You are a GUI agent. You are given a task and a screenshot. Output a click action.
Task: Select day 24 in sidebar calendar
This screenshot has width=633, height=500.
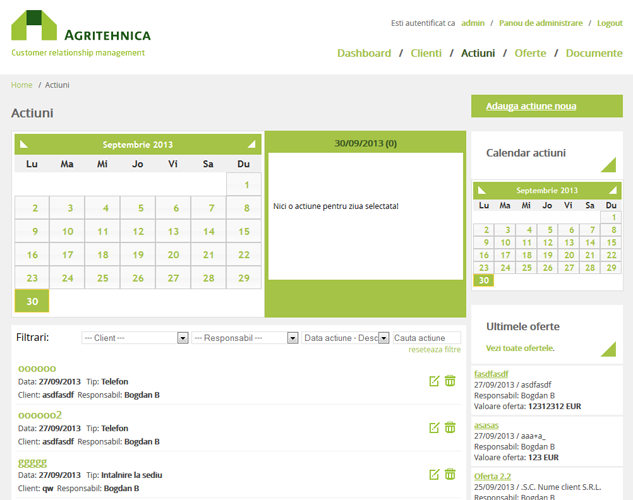pyautogui.click(x=505, y=268)
